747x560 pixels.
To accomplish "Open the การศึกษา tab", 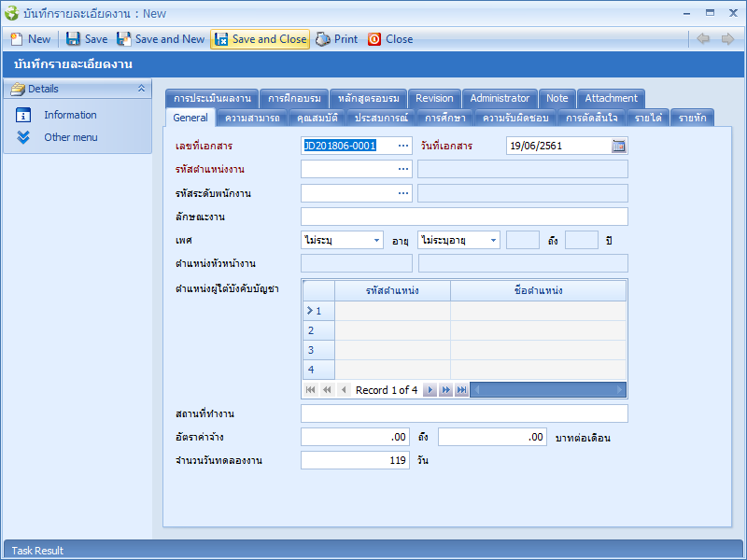I will coord(445,118).
